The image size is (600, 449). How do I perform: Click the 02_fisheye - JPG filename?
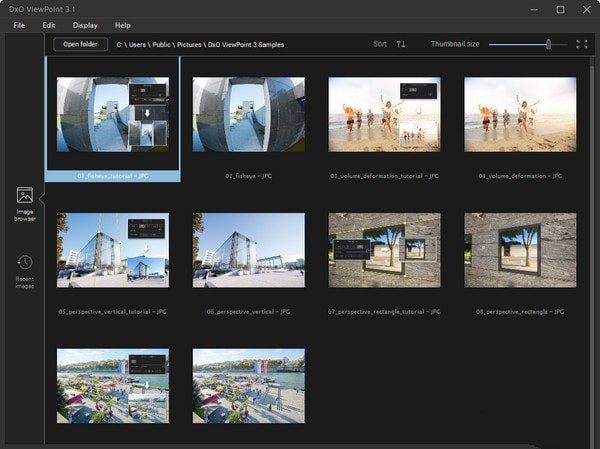[x=249, y=176]
